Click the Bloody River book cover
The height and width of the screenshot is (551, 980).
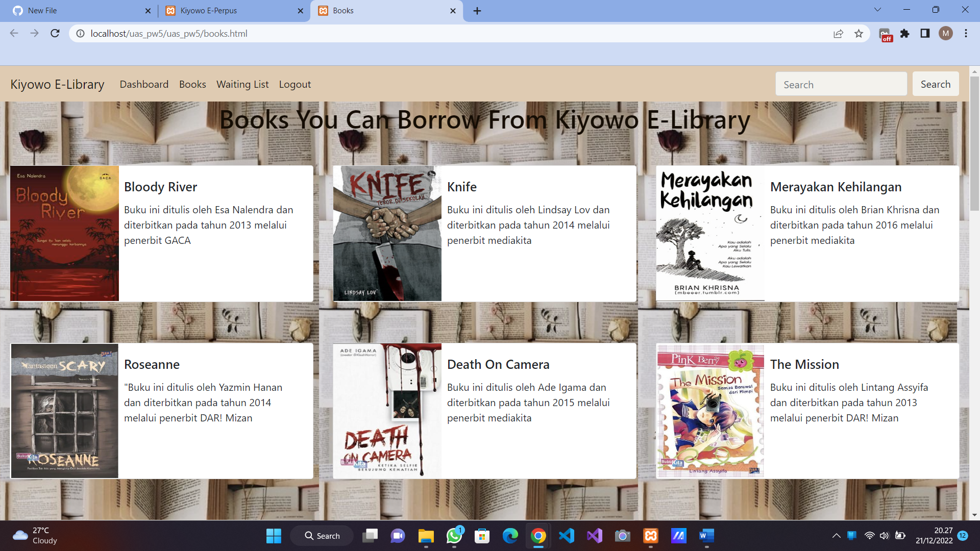64,233
